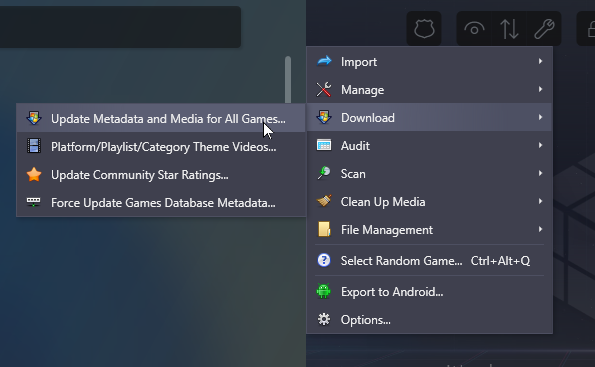Image resolution: width=595 pixels, height=367 pixels.
Task: Expand the Audit submenu arrow
Action: [x=540, y=146]
